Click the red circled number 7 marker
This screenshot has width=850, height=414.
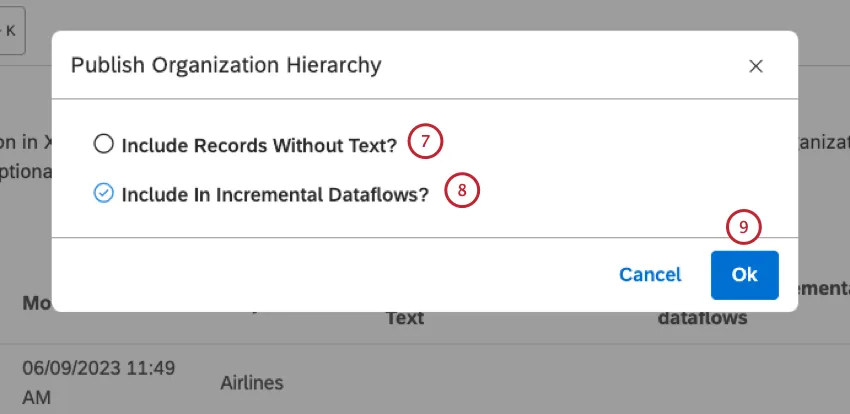[x=425, y=142]
